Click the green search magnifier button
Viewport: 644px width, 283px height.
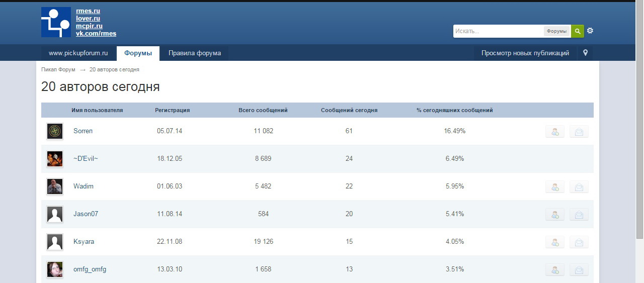577,31
